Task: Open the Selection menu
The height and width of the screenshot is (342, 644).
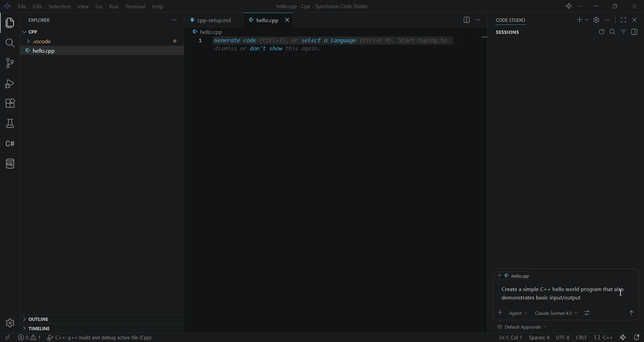Action: pyautogui.click(x=59, y=6)
